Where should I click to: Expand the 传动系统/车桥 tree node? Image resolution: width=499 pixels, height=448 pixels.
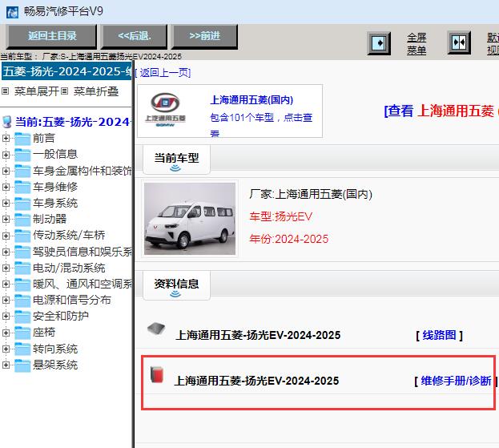click(x=6, y=236)
